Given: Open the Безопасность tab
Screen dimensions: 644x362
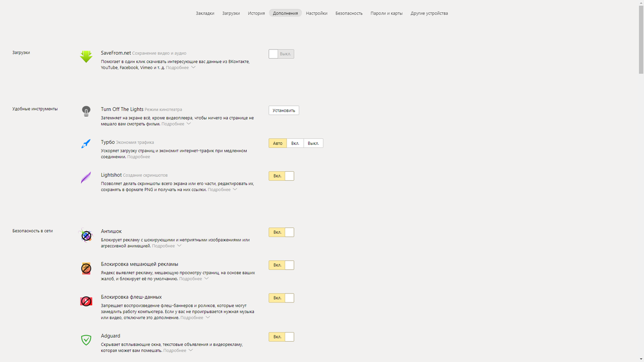Looking at the screenshot, I should (x=349, y=13).
